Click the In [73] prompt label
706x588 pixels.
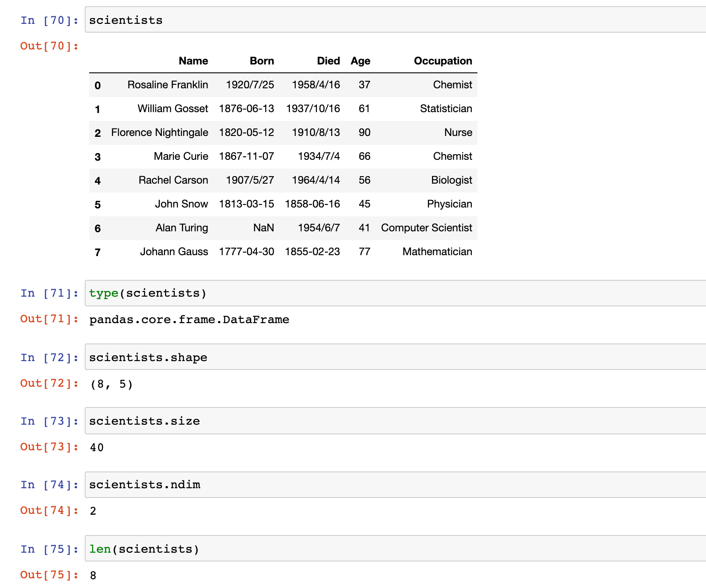click(49, 421)
